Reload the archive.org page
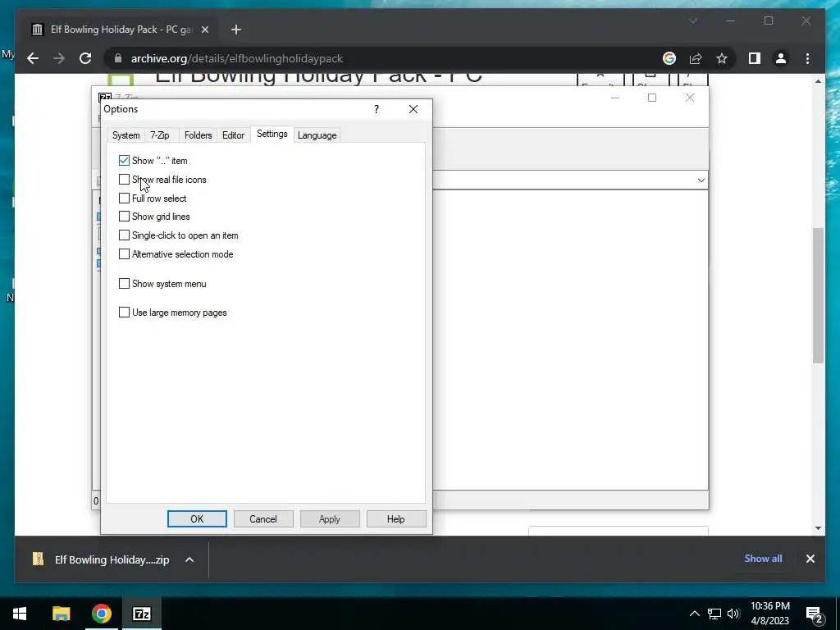Viewport: 840px width, 630px height. [x=85, y=58]
